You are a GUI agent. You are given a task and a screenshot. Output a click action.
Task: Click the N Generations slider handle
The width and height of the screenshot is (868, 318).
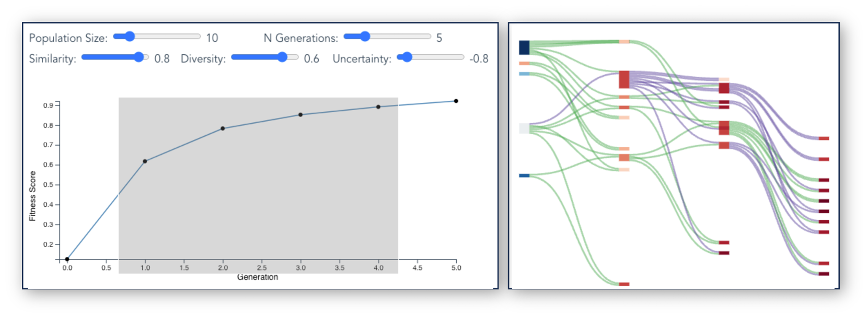[365, 36]
